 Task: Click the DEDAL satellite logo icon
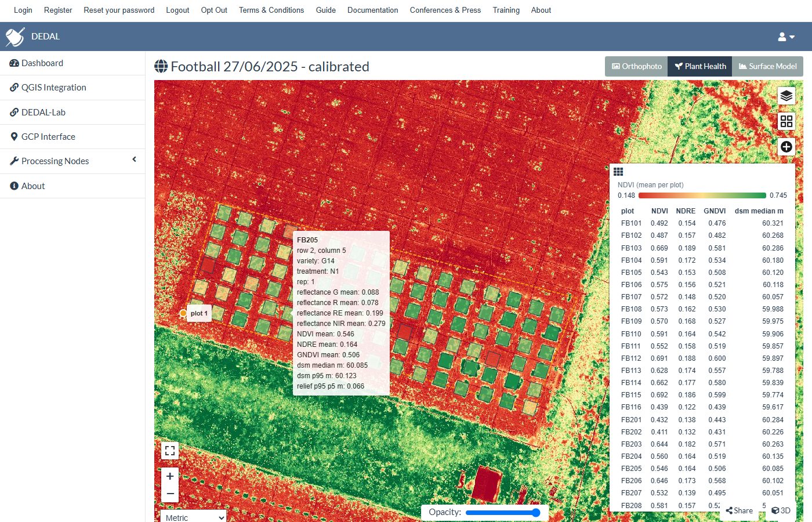coord(15,37)
